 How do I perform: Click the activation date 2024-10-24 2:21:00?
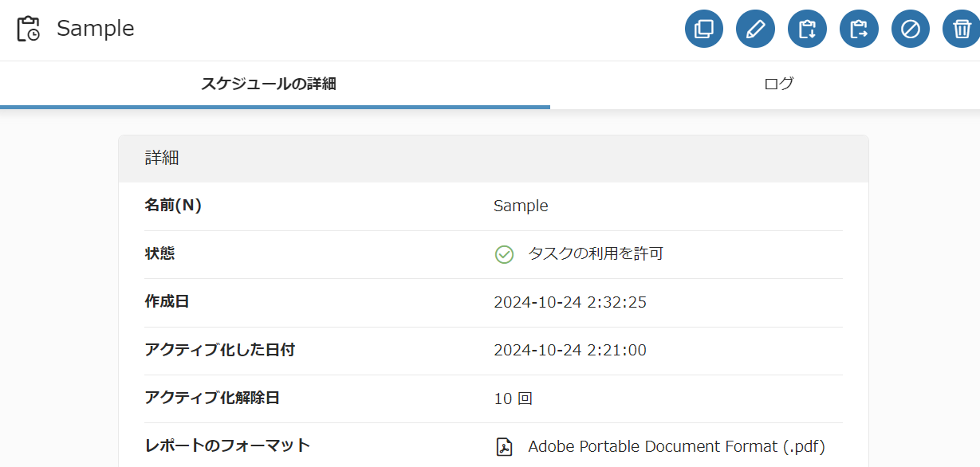coord(570,350)
